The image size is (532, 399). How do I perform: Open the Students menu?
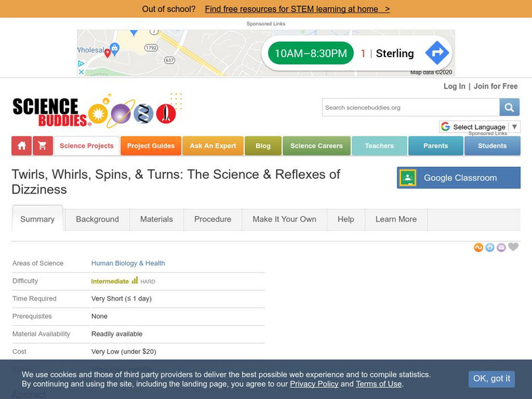point(492,146)
